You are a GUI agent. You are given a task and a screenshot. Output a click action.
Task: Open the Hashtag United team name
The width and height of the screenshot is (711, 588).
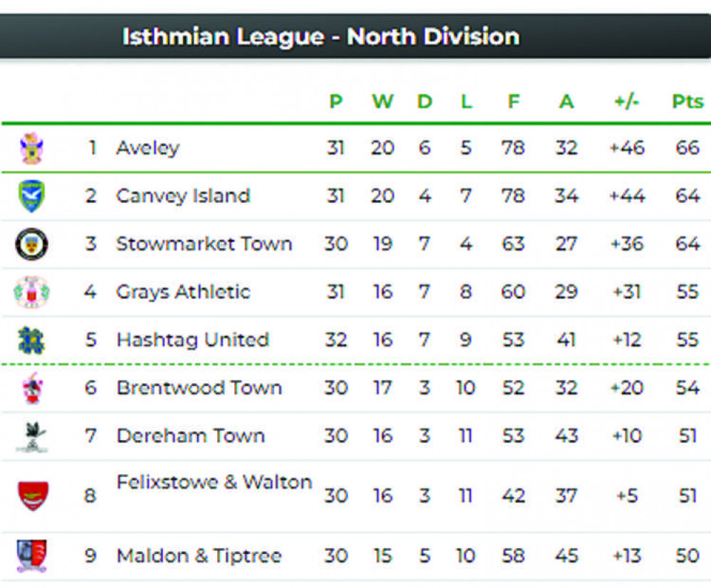tap(193, 340)
